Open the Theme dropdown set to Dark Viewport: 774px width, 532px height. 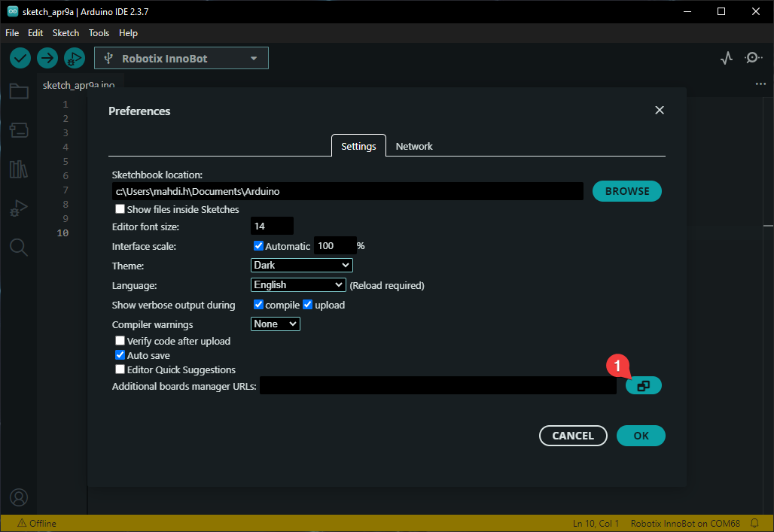point(301,265)
